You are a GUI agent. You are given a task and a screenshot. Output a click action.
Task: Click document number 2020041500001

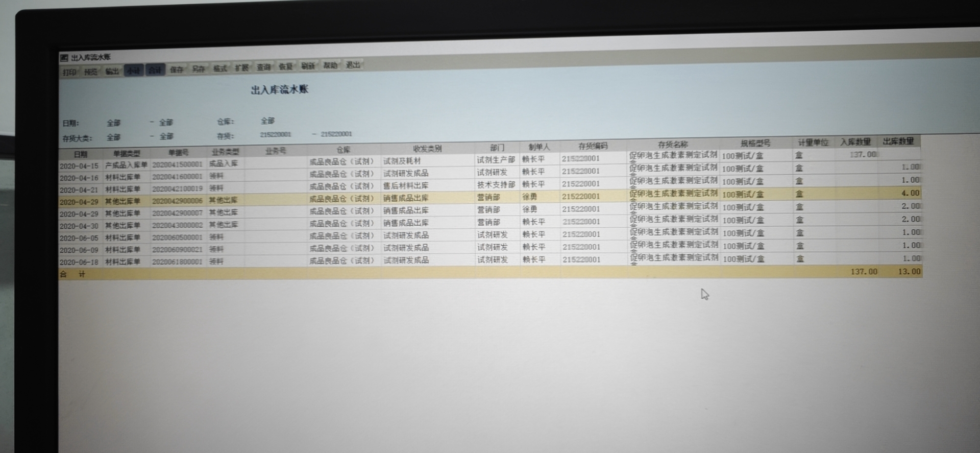point(178,164)
